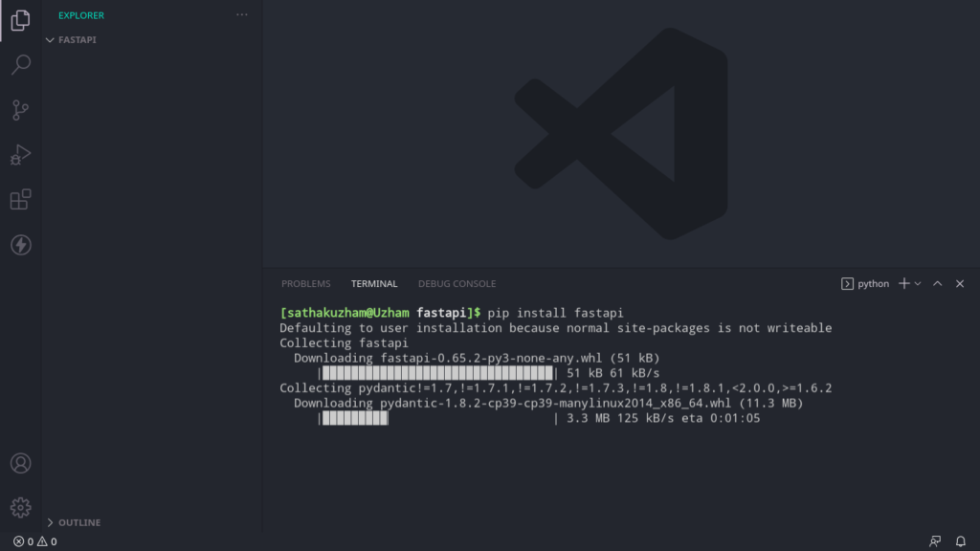
Task: Open Explorer's more actions ellipsis menu
Action: (242, 15)
